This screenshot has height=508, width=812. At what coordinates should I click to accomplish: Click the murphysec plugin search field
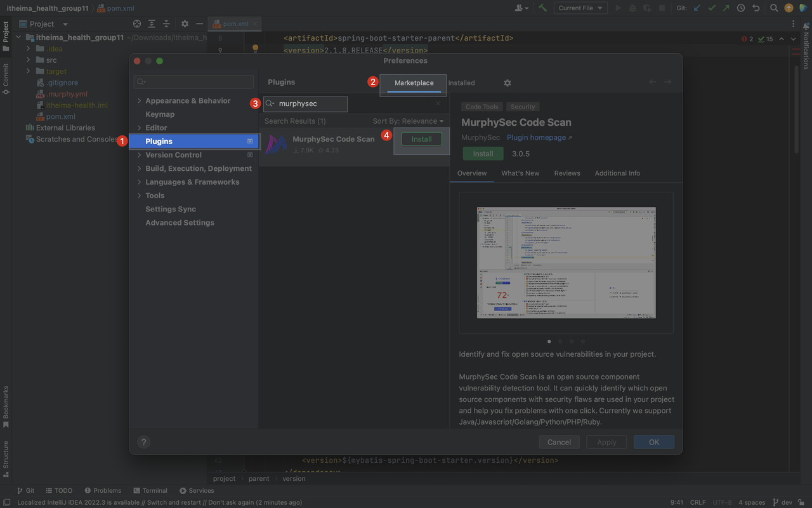pyautogui.click(x=311, y=104)
